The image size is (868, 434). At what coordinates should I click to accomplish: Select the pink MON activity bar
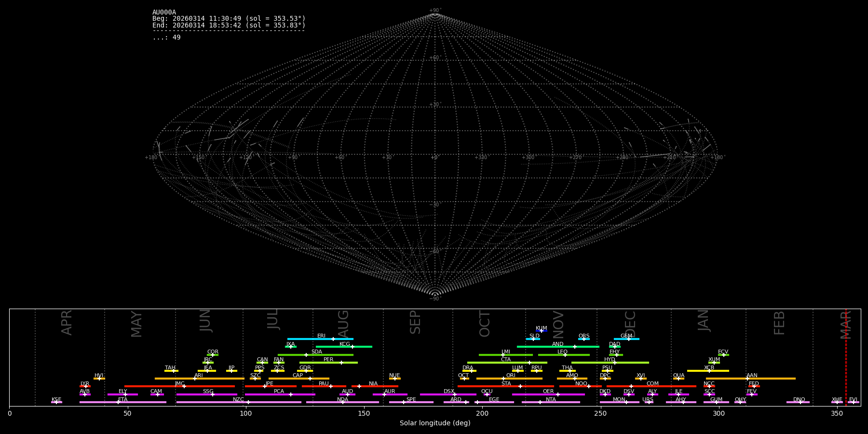tap(620, 402)
